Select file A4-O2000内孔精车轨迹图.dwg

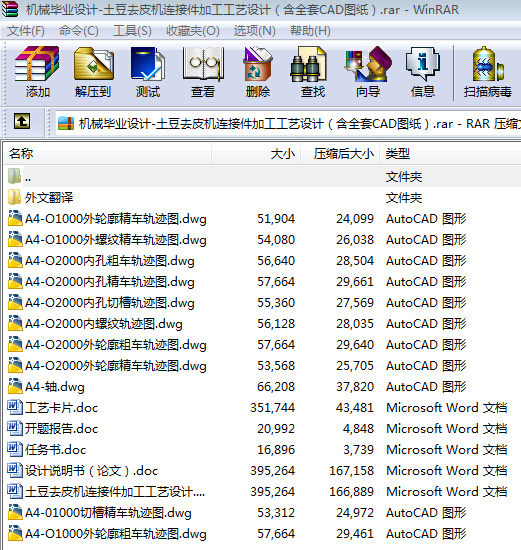110,282
